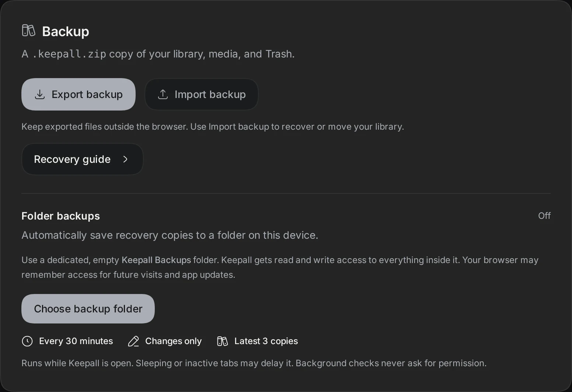572x392 pixels.
Task: Click the bold Keepall Backups folder name
Action: pyautogui.click(x=156, y=260)
